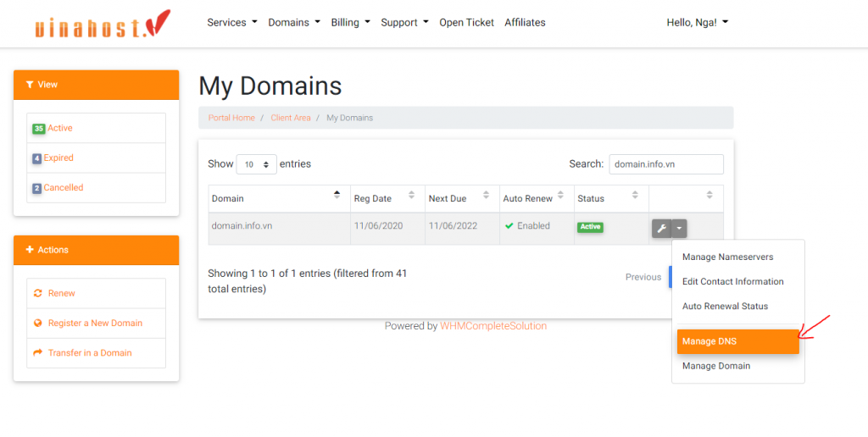Open the Billing dropdown in navbar
Image resolution: width=868 pixels, height=437 pixels.
click(x=350, y=23)
